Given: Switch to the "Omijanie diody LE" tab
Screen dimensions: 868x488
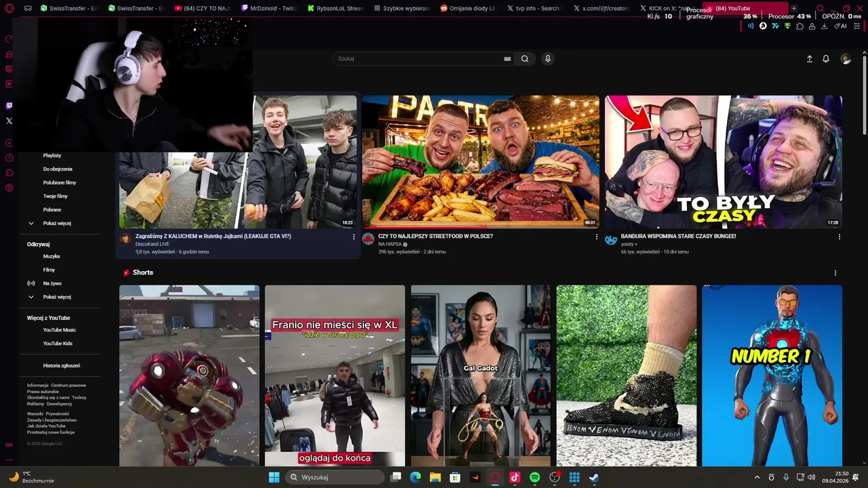Looking at the screenshot, I should coord(468,8).
